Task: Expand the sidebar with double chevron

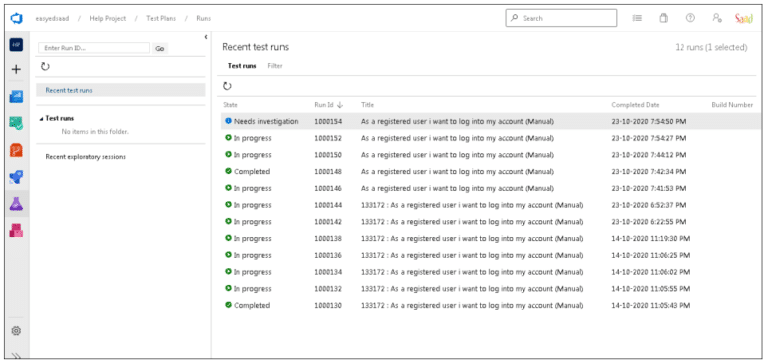Action: point(16,356)
